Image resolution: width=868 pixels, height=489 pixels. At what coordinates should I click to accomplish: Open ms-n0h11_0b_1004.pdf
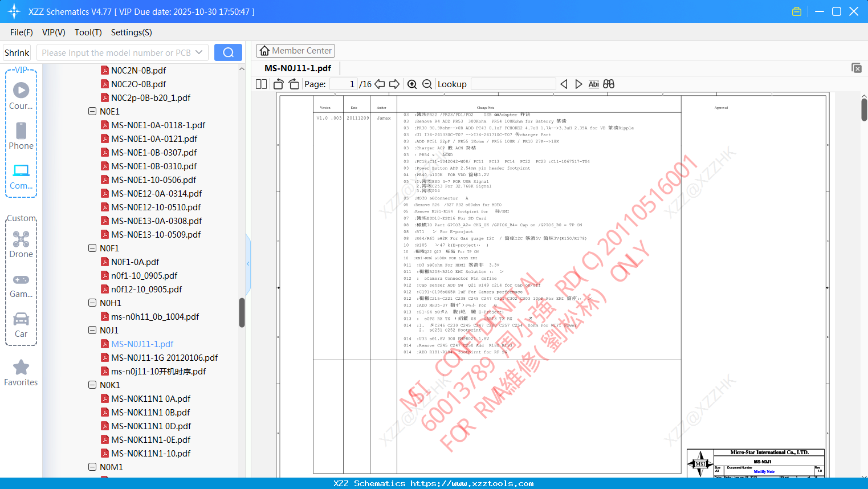[x=155, y=317]
